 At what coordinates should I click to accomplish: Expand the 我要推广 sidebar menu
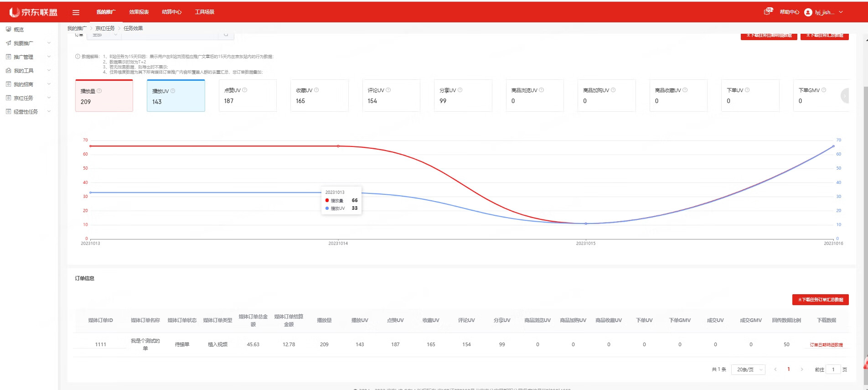[x=28, y=43]
